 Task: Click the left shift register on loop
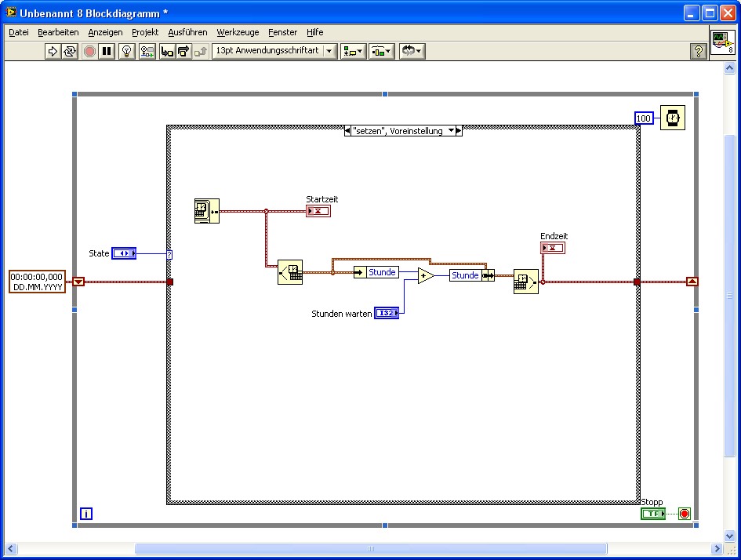(78, 282)
